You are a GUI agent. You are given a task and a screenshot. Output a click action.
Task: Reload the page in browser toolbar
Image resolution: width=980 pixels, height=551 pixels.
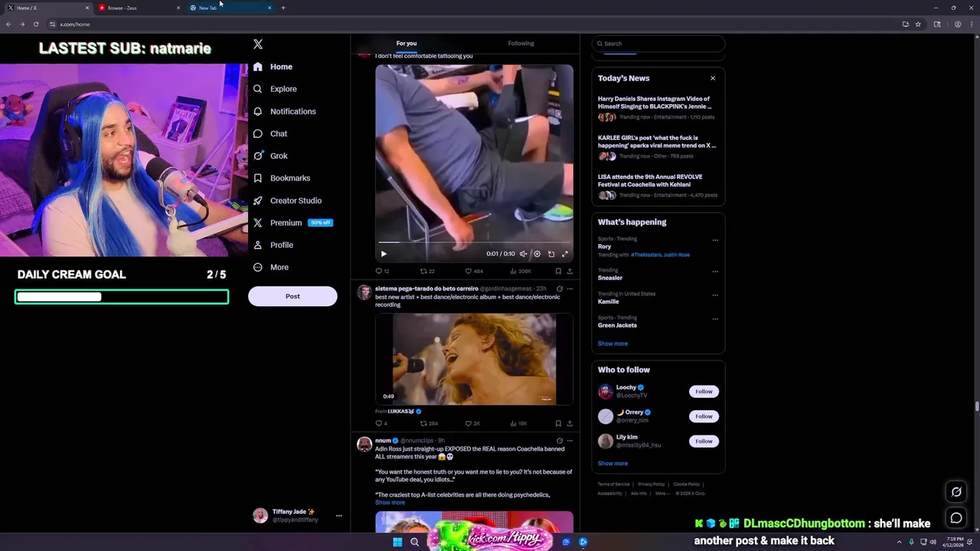(x=35, y=24)
